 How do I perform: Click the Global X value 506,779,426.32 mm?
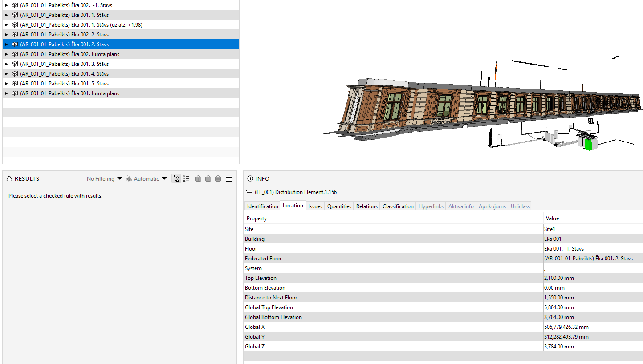pos(593,327)
